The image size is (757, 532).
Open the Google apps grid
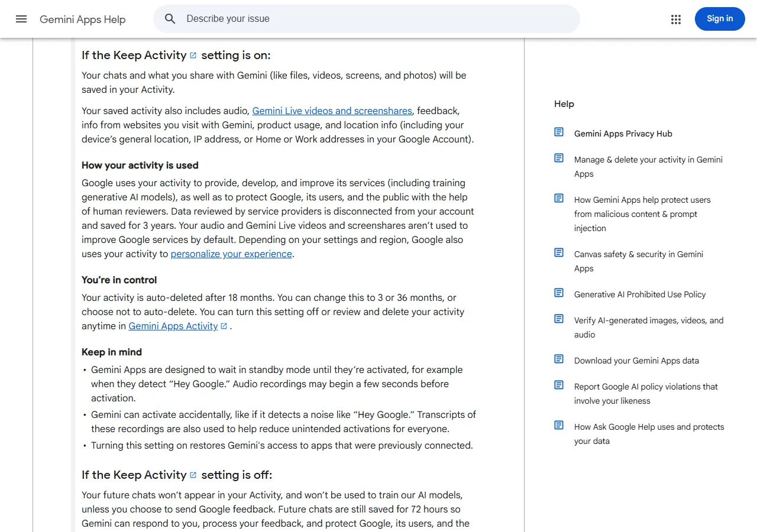pyautogui.click(x=676, y=19)
